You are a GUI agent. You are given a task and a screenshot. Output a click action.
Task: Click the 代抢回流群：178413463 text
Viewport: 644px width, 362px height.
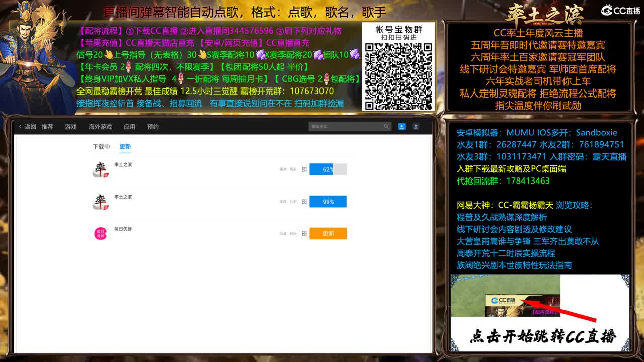click(503, 181)
